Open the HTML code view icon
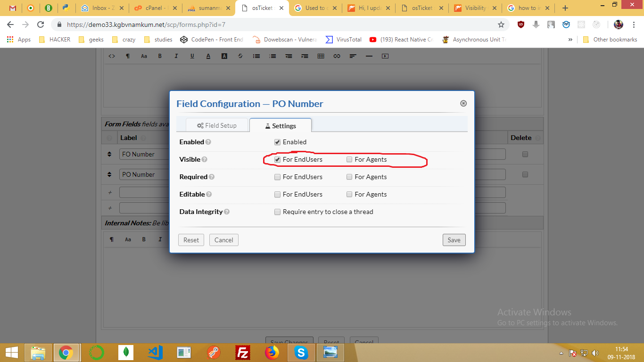 click(x=111, y=56)
